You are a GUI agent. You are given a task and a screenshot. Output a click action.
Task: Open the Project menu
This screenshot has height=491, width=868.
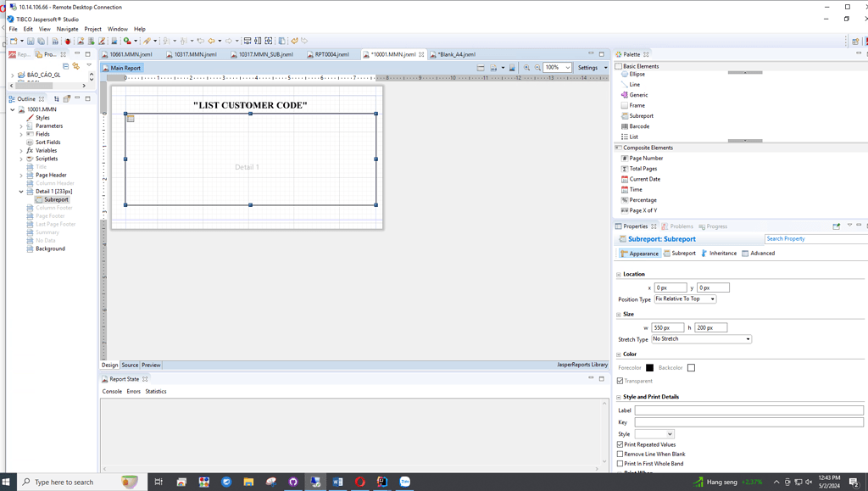[x=92, y=29]
